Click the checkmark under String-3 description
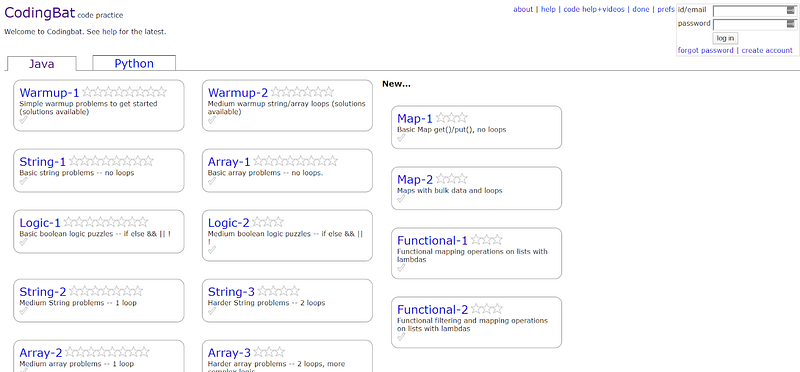 (x=212, y=311)
